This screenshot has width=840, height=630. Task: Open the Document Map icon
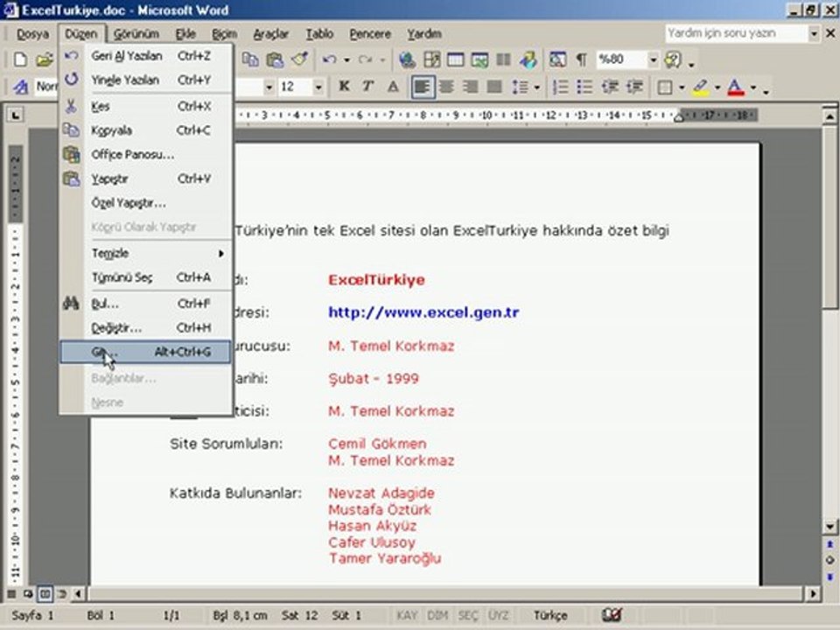coord(557,59)
